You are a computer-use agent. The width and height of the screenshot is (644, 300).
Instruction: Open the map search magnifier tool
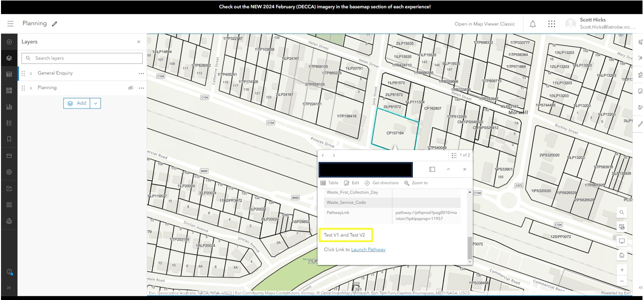[x=622, y=212]
